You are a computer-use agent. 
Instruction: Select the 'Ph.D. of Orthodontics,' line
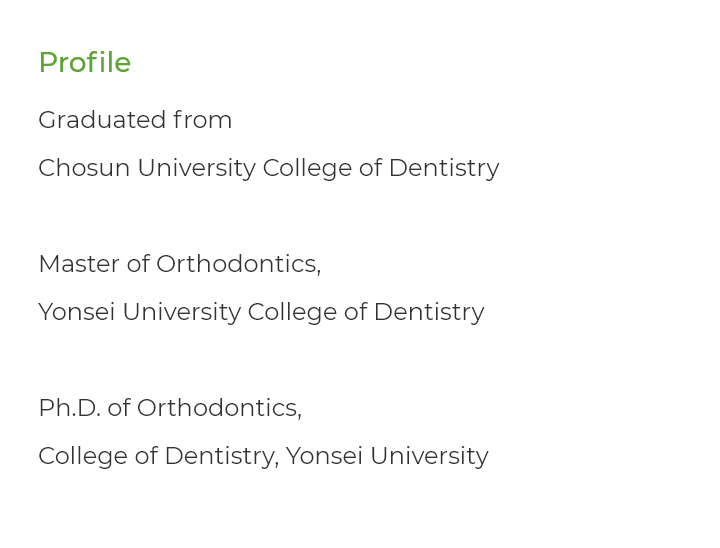point(170,408)
